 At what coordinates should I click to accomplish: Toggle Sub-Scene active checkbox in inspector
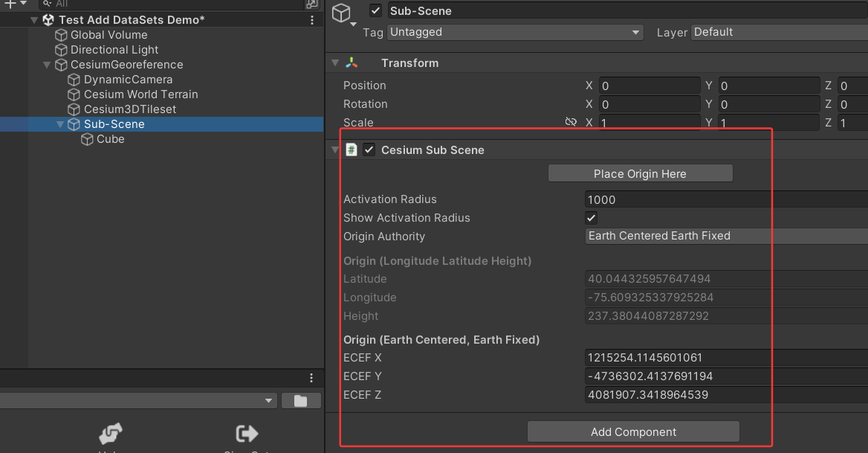(x=376, y=10)
